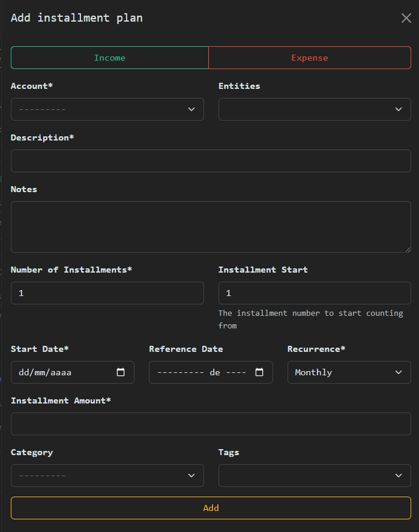This screenshot has height=532, width=419.
Task: Close the Add installment plan dialog
Action: coord(406,18)
